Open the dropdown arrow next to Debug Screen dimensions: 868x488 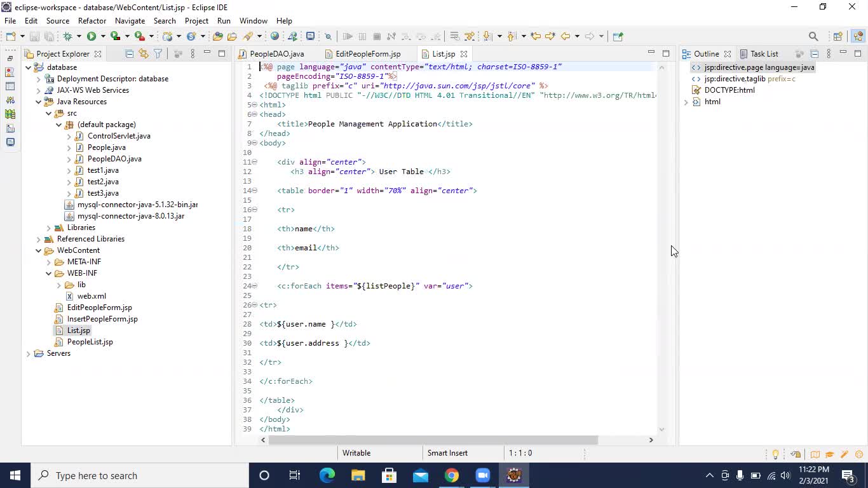79,36
